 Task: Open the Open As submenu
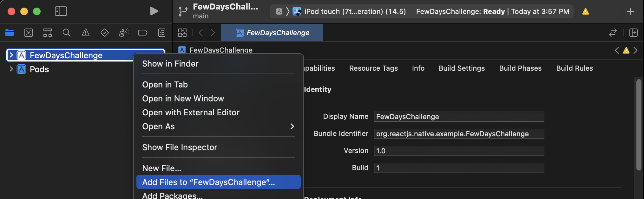219,126
